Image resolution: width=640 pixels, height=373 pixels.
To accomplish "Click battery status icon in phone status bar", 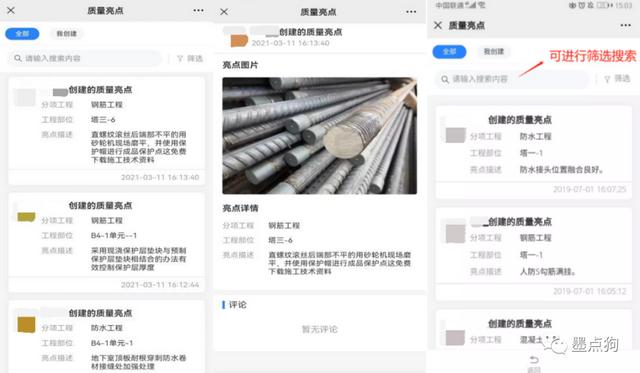I will click(604, 5).
